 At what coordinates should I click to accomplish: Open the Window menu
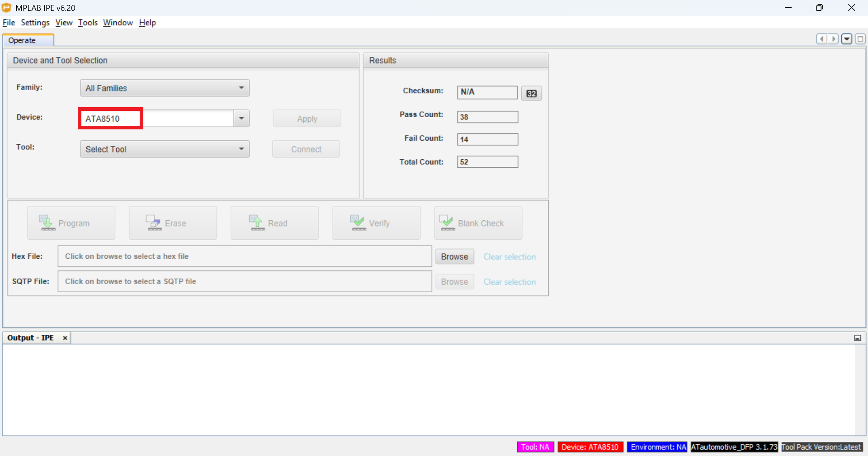[118, 23]
